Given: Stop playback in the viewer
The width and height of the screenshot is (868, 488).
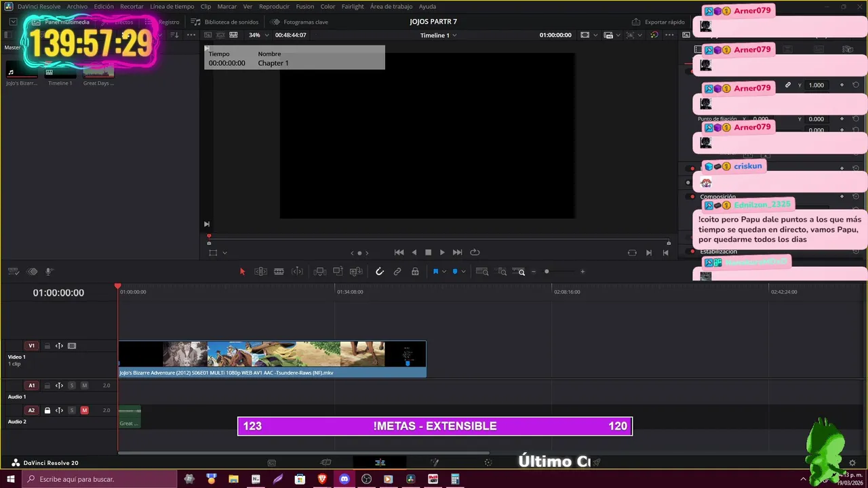Looking at the screenshot, I should tap(428, 252).
